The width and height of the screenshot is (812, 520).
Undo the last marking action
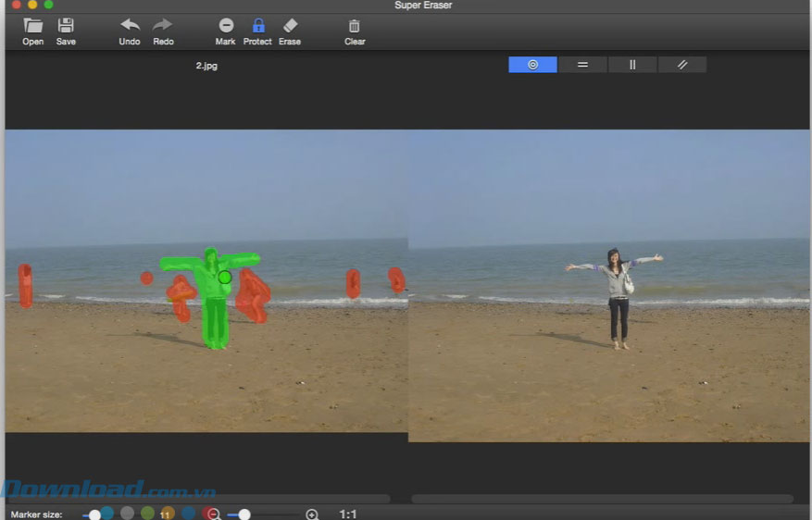pos(130,27)
